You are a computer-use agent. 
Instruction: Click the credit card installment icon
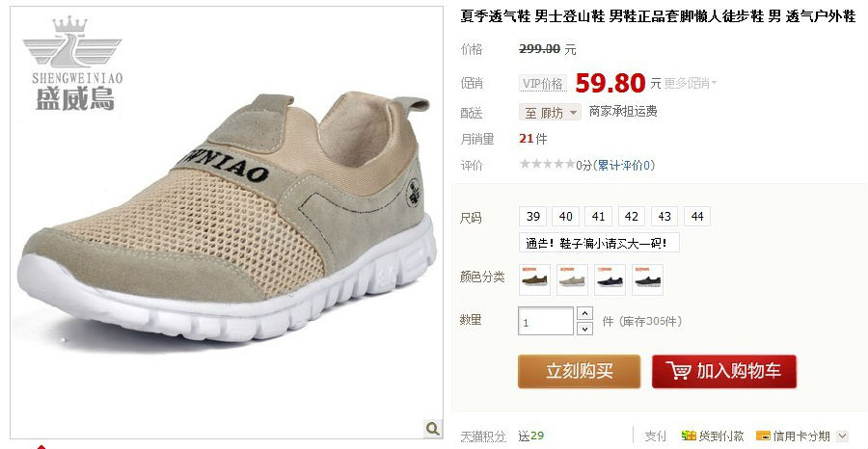click(764, 436)
